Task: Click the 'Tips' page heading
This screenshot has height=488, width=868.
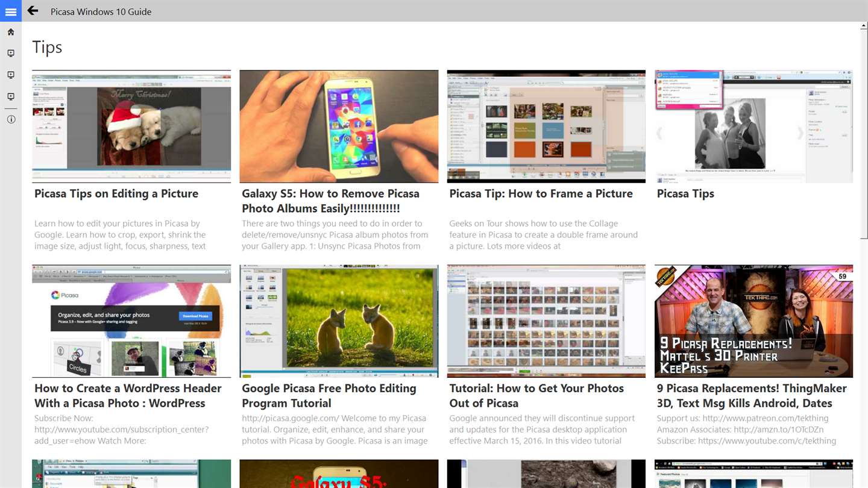Action: tap(47, 47)
